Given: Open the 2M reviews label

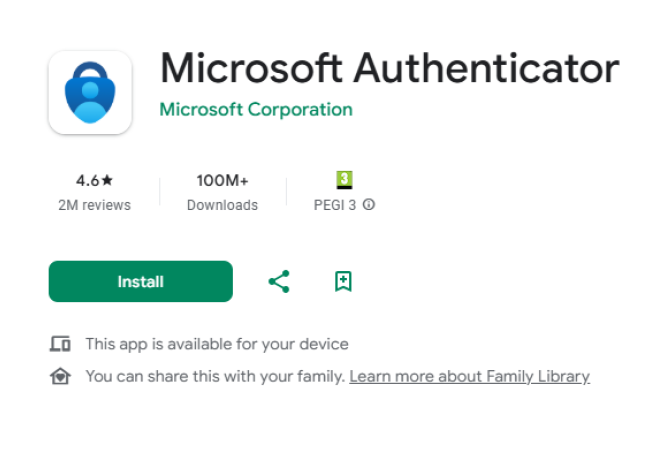Looking at the screenshot, I should pos(94,205).
